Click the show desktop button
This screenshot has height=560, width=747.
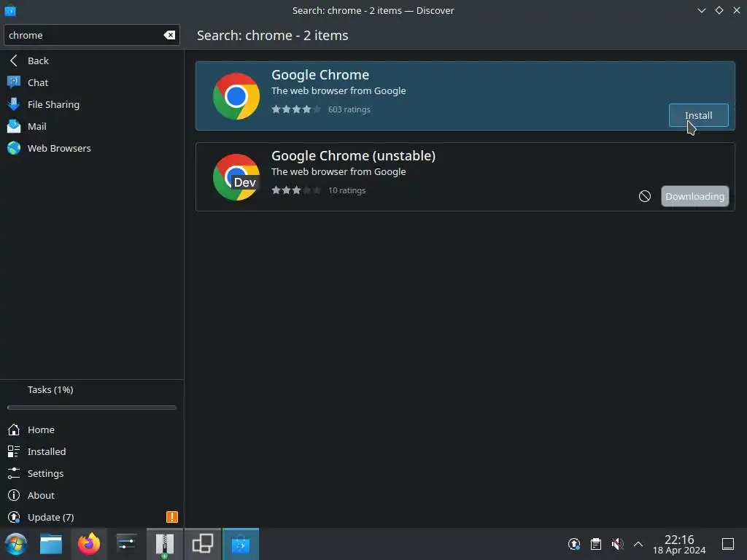click(x=728, y=544)
